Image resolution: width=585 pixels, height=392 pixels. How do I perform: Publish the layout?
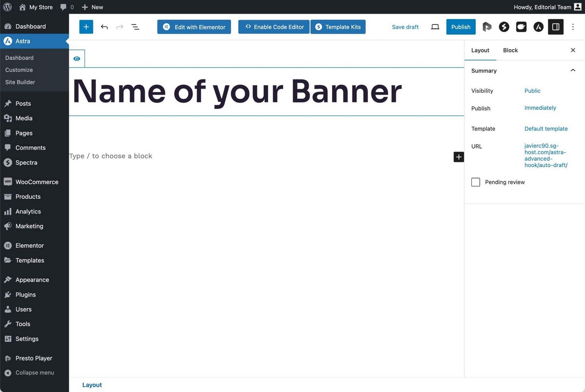461,27
